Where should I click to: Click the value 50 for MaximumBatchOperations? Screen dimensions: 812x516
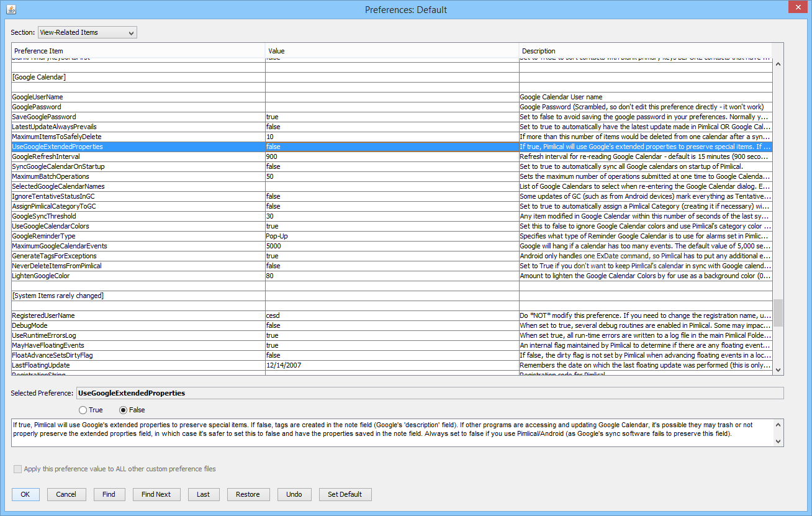click(x=392, y=176)
